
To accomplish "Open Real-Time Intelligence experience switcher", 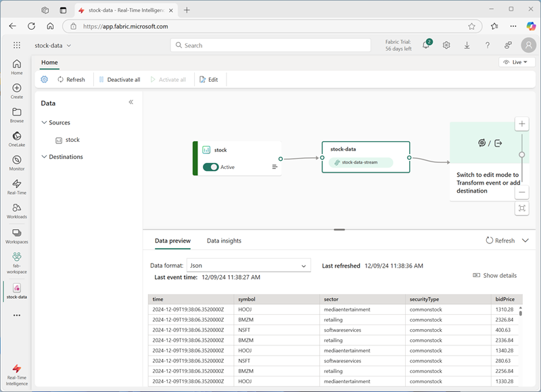I will (16, 374).
